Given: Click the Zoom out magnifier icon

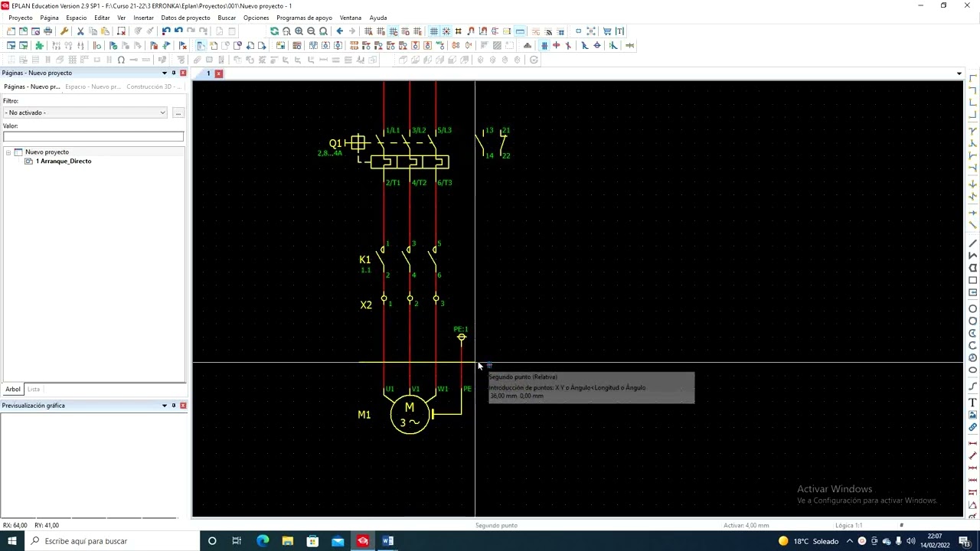Looking at the screenshot, I should pyautogui.click(x=311, y=31).
